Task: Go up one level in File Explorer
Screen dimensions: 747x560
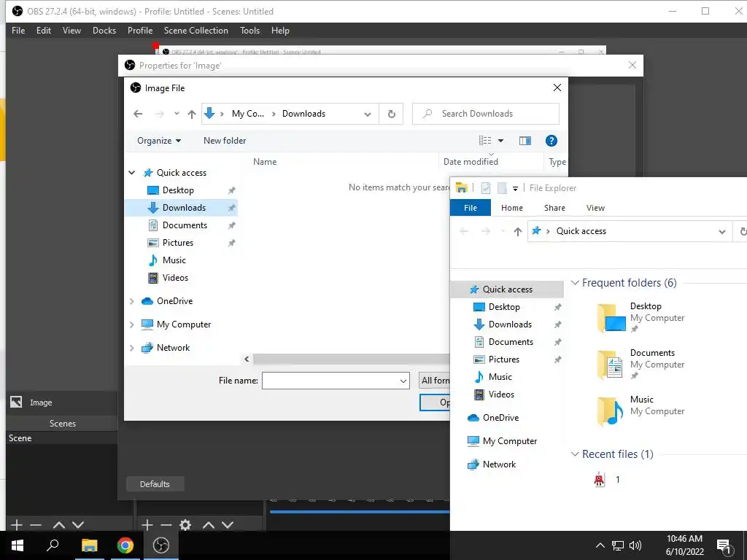Action: coord(518,231)
